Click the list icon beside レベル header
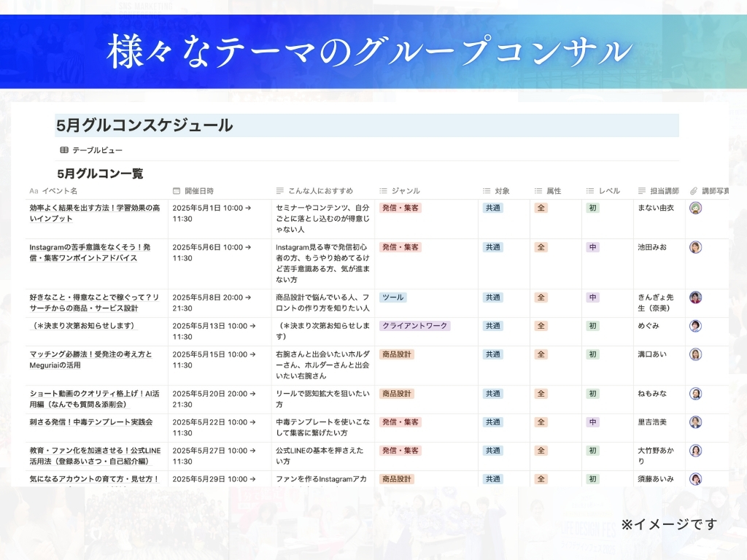The height and width of the screenshot is (560, 747). coord(590,191)
